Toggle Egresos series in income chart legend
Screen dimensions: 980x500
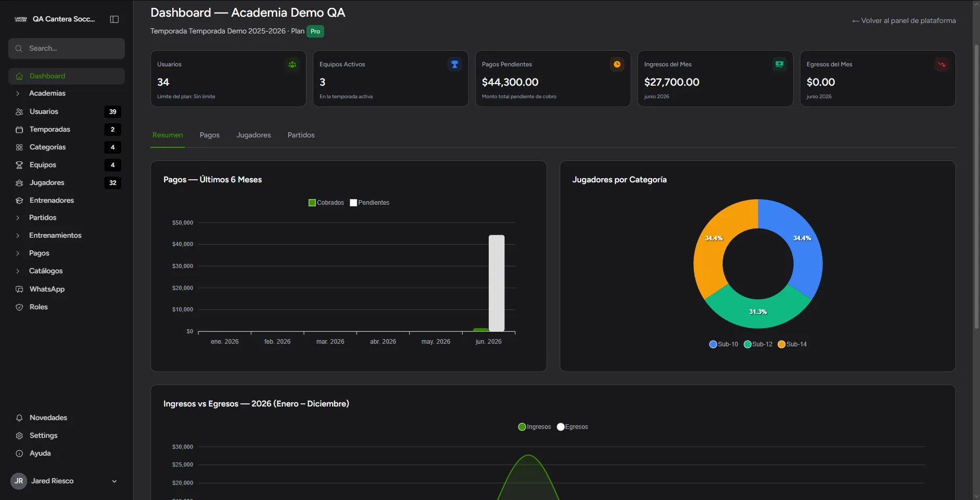572,427
